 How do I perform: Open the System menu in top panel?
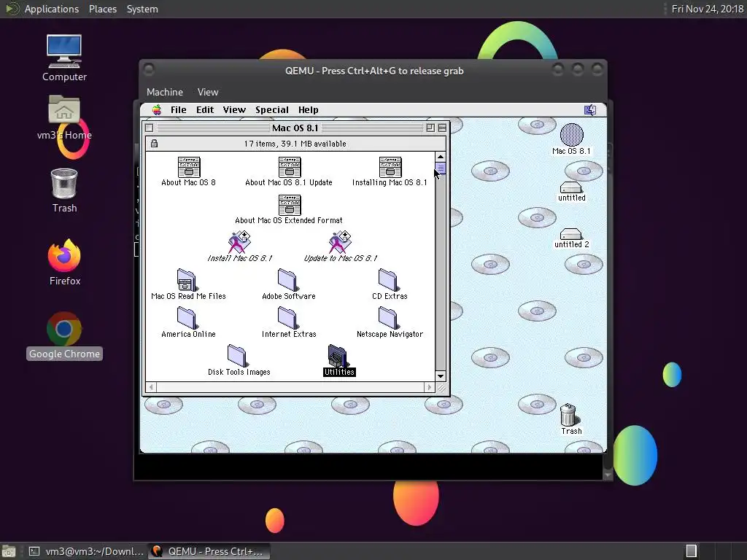[142, 9]
